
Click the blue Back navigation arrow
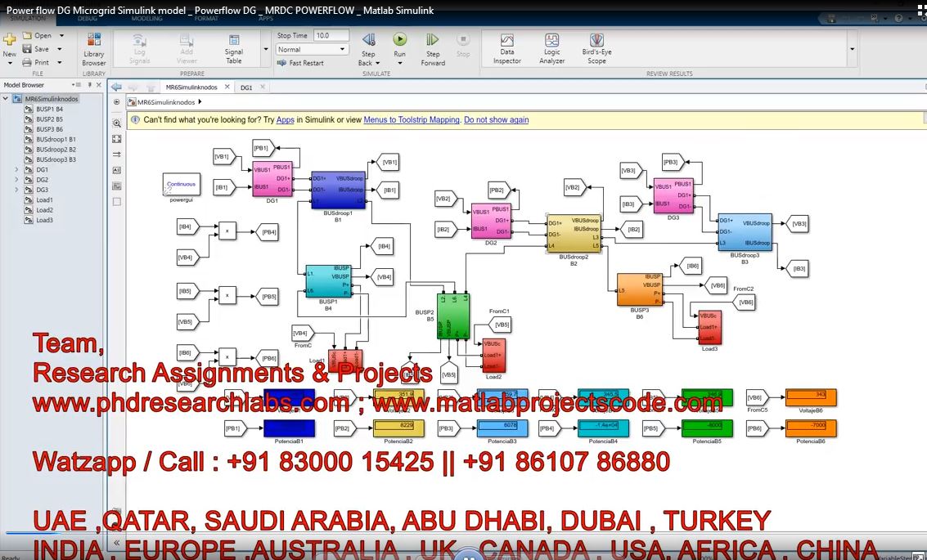coord(116,87)
